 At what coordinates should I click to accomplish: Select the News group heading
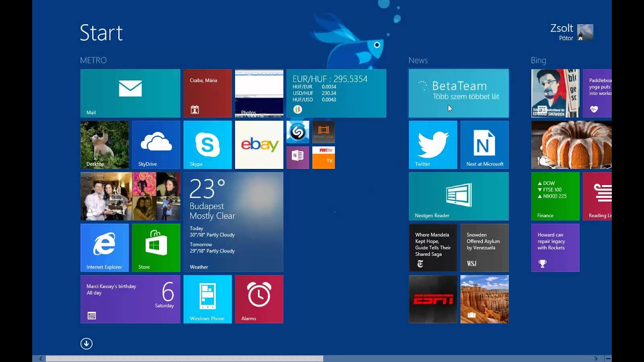pos(418,60)
